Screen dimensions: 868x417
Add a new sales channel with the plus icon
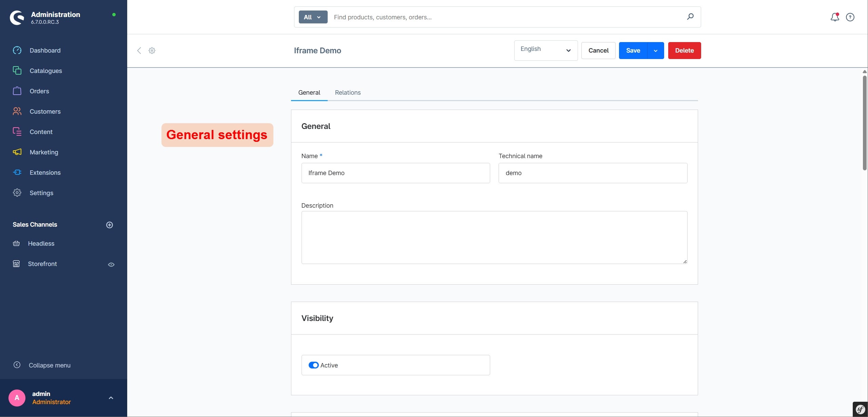(x=110, y=225)
